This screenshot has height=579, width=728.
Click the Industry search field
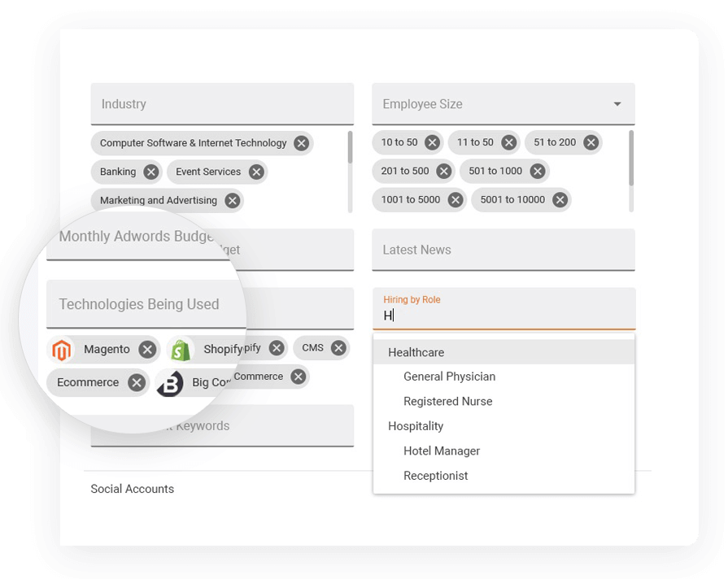pos(222,104)
